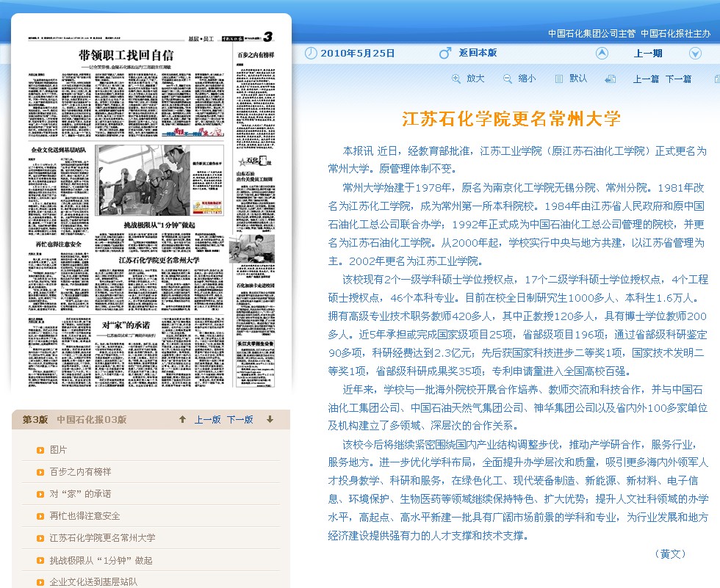Screen dimensions: 720x588
Task: Click the up arrow beside 上一版
Action: point(182,419)
